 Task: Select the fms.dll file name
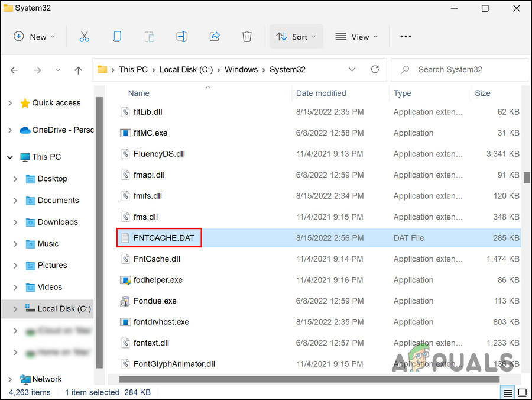pos(145,217)
